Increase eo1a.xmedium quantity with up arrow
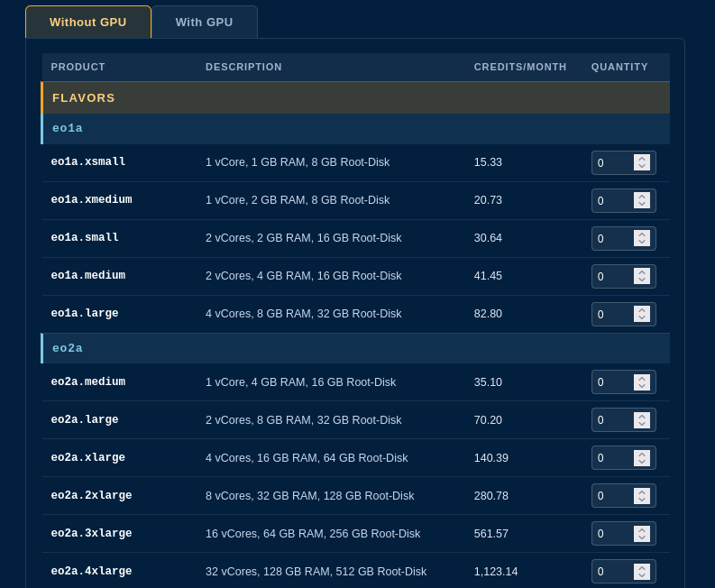 (642, 197)
